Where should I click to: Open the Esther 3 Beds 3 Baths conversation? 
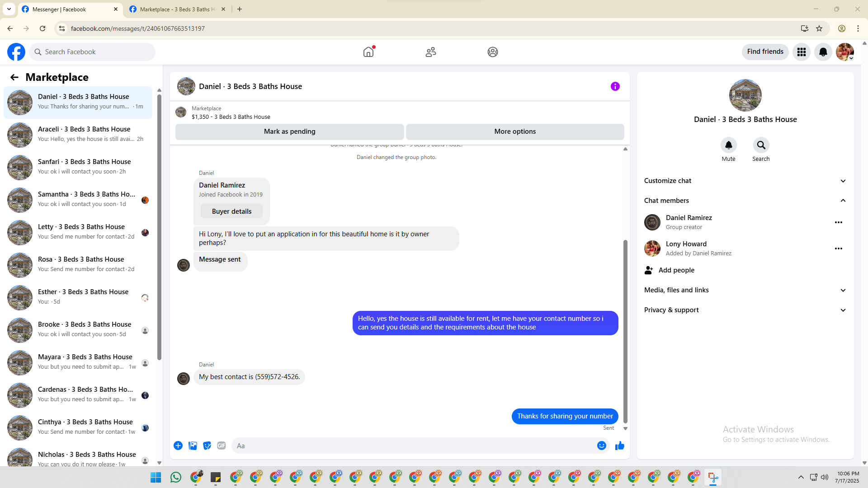pyautogui.click(x=78, y=297)
